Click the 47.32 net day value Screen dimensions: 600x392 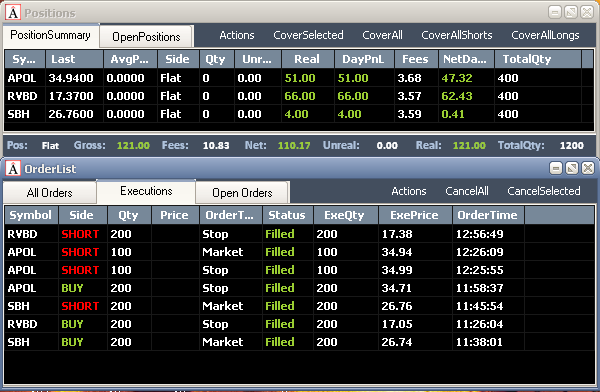click(x=457, y=78)
